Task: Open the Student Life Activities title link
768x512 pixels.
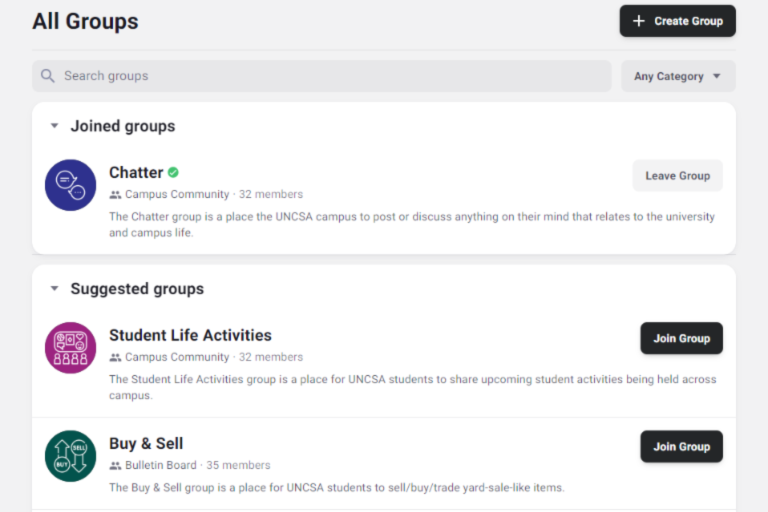Action: 190,335
